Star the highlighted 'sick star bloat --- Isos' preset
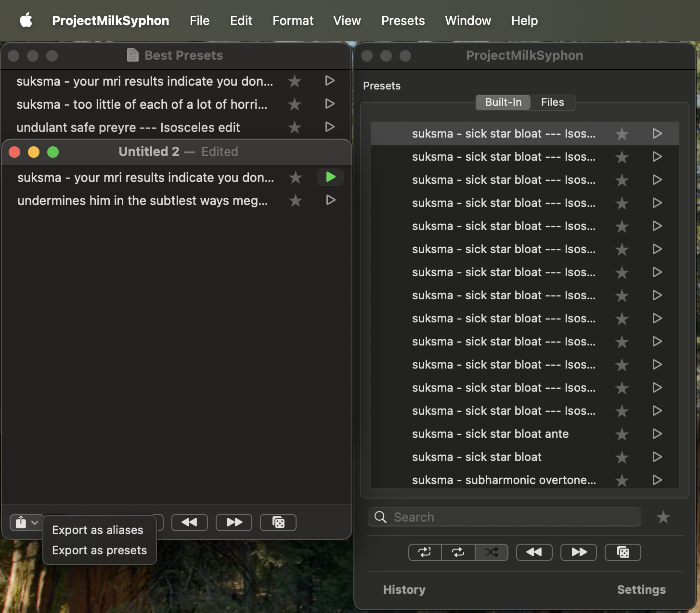The image size is (700, 613). point(622,134)
